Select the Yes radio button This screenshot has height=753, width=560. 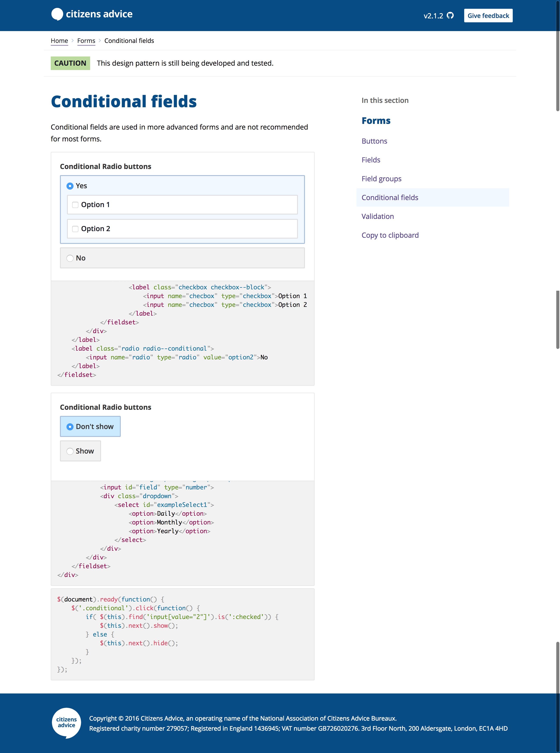[x=70, y=186]
